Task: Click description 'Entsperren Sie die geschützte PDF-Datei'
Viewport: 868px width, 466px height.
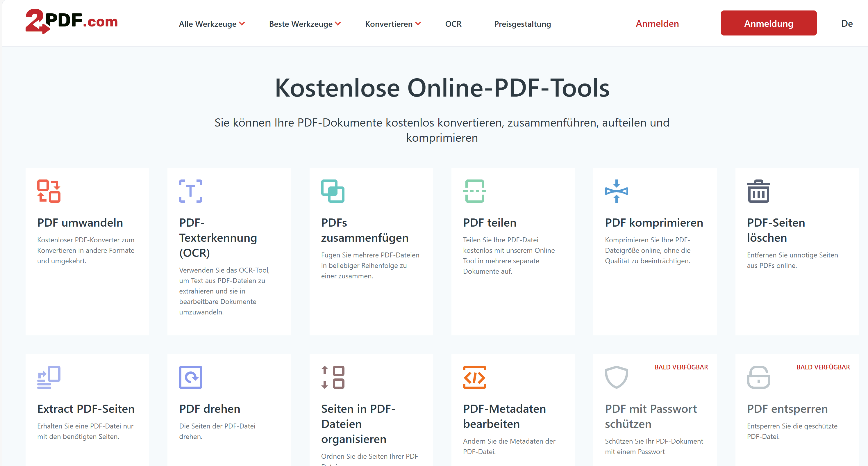Action: point(792,431)
